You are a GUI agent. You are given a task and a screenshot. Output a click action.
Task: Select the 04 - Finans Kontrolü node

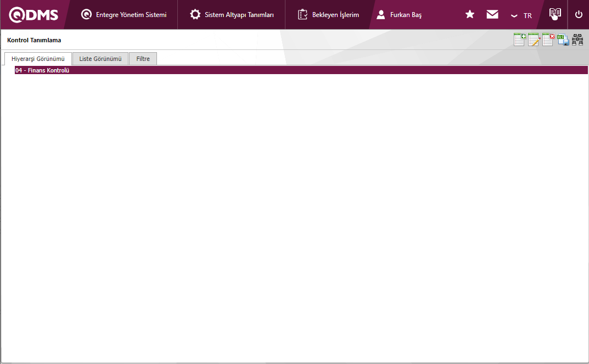click(42, 70)
